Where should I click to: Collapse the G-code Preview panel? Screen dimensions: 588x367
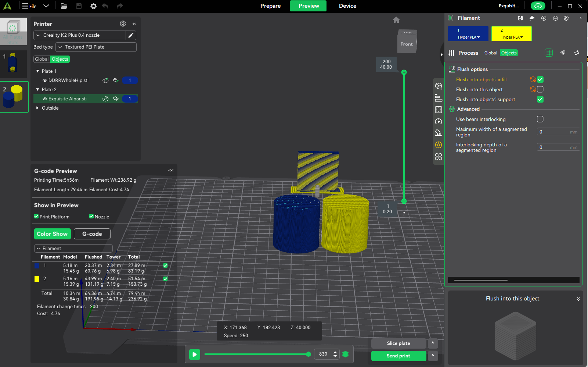coord(171,170)
